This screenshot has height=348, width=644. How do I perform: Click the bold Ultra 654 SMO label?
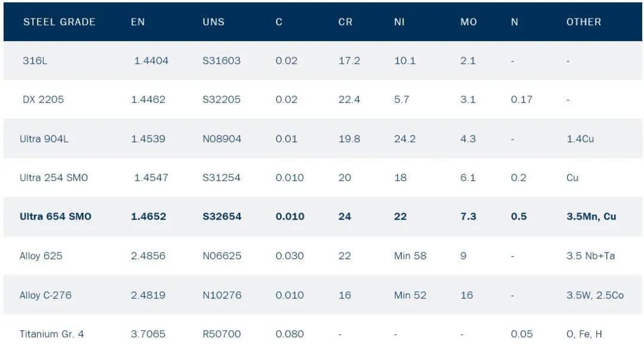(55, 216)
